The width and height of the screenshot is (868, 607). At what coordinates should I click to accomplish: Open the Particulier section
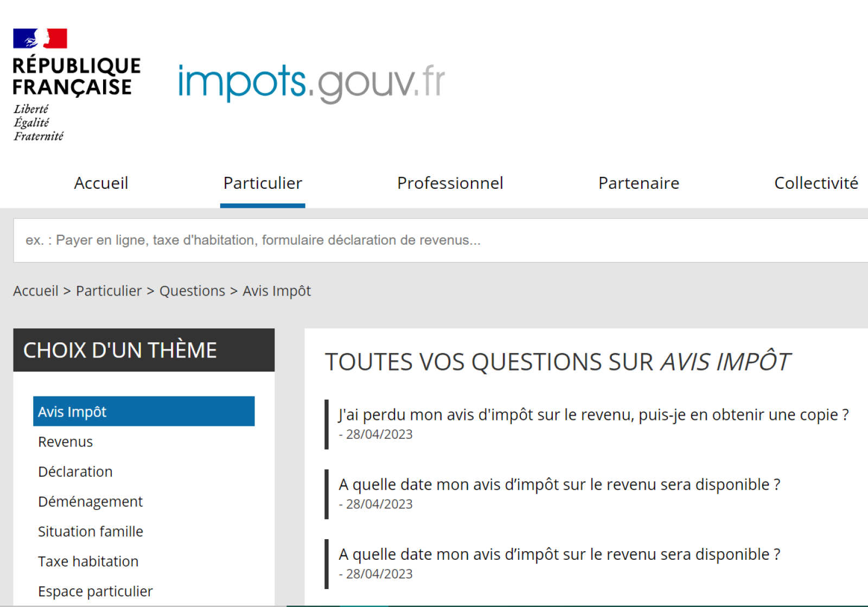(x=263, y=183)
